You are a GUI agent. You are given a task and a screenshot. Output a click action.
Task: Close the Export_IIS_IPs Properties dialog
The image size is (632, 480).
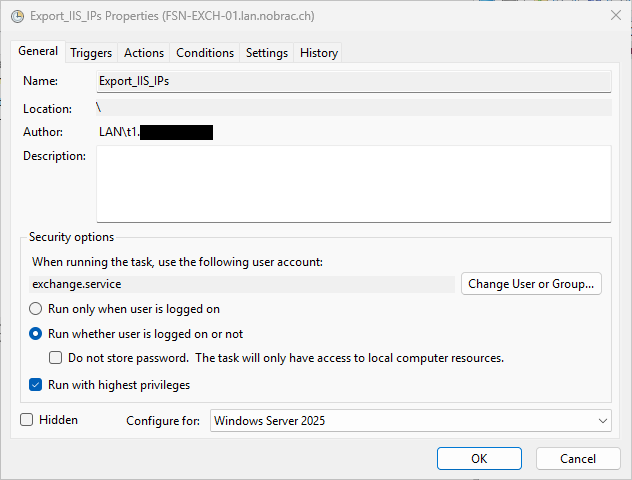pyautogui.click(x=615, y=16)
